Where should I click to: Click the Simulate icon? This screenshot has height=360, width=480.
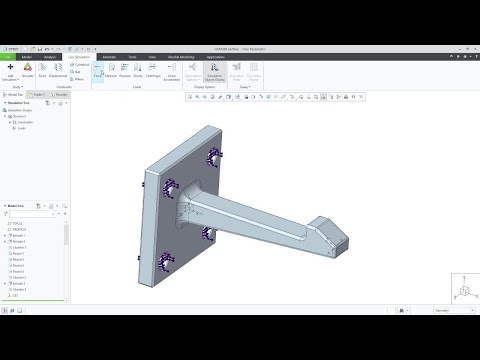coord(28,71)
